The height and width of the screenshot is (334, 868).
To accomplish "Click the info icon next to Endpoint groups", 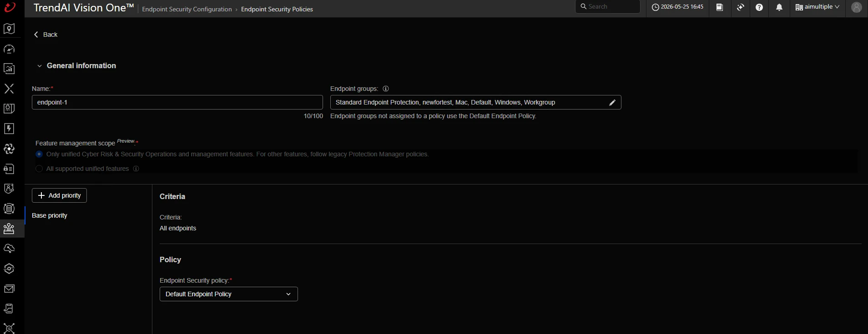I will 386,89.
